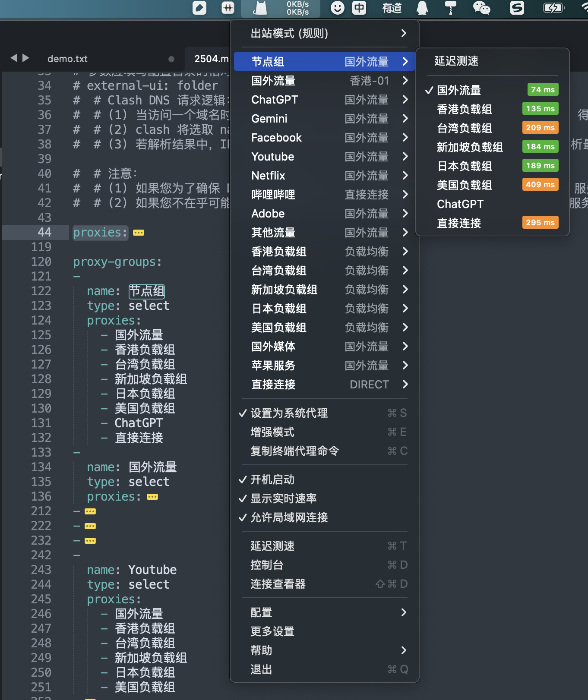This screenshot has width=588, height=700.
Task: Toggle 开机启动 option
Action: tap(325, 479)
